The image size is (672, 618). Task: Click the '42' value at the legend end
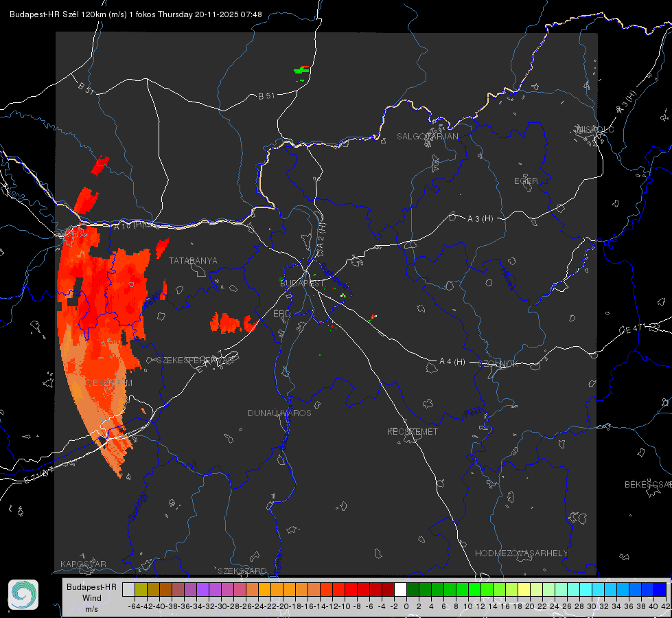tap(666, 606)
